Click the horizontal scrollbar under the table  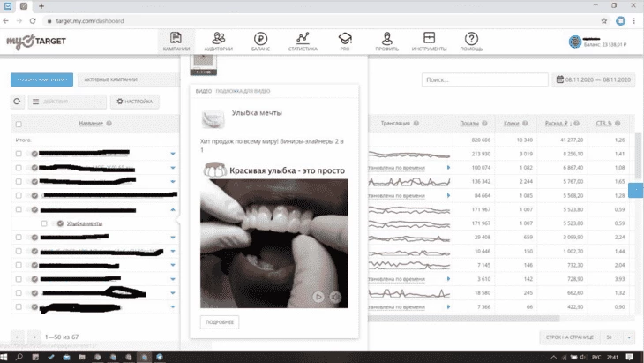[x=463, y=319]
